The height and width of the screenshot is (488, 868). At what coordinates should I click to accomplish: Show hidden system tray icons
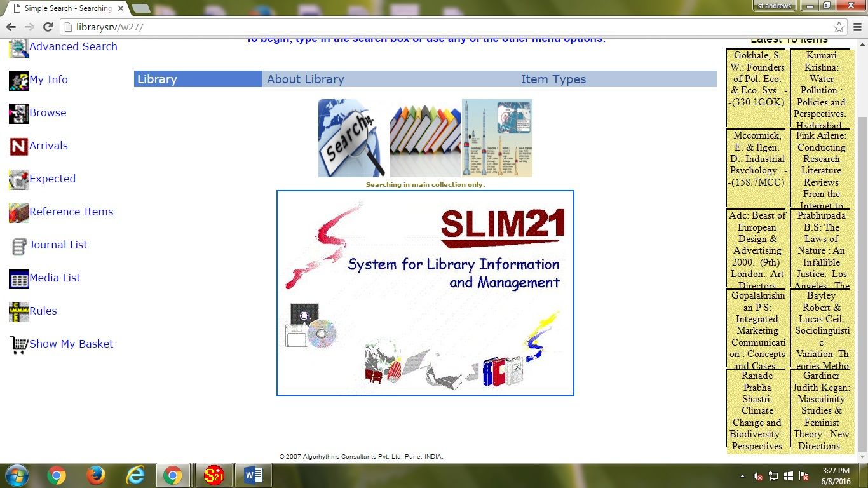coord(743,476)
